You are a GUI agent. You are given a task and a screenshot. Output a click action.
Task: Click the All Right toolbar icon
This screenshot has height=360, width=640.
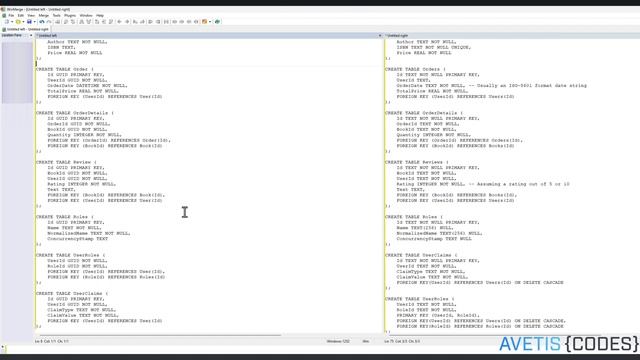coord(150,22)
